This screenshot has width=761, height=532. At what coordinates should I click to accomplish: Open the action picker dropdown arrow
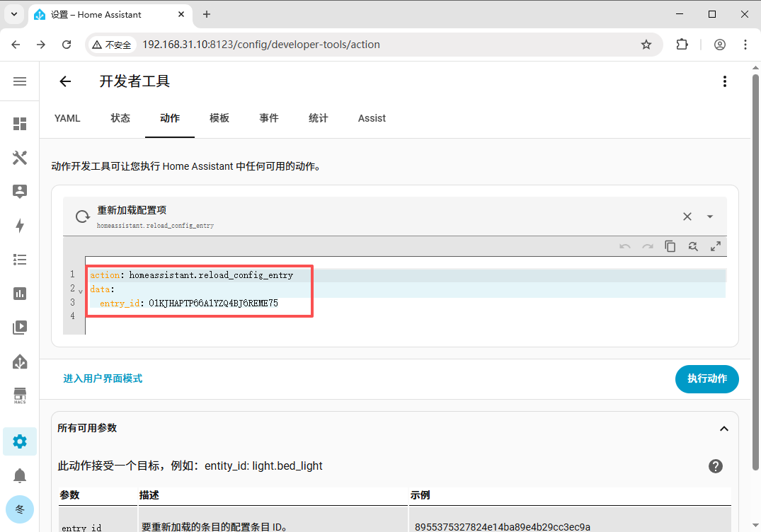(710, 216)
